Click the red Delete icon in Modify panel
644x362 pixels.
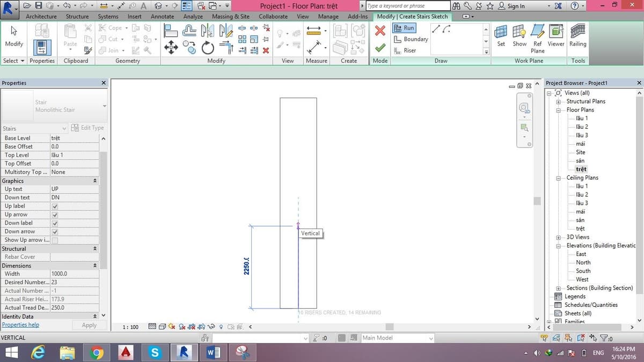click(266, 50)
